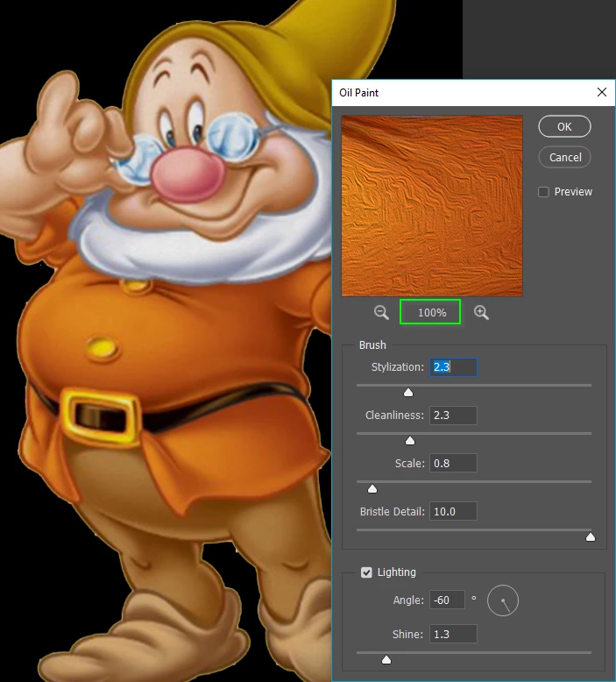Click the Scale slider handle
The height and width of the screenshot is (682, 616).
372,489
